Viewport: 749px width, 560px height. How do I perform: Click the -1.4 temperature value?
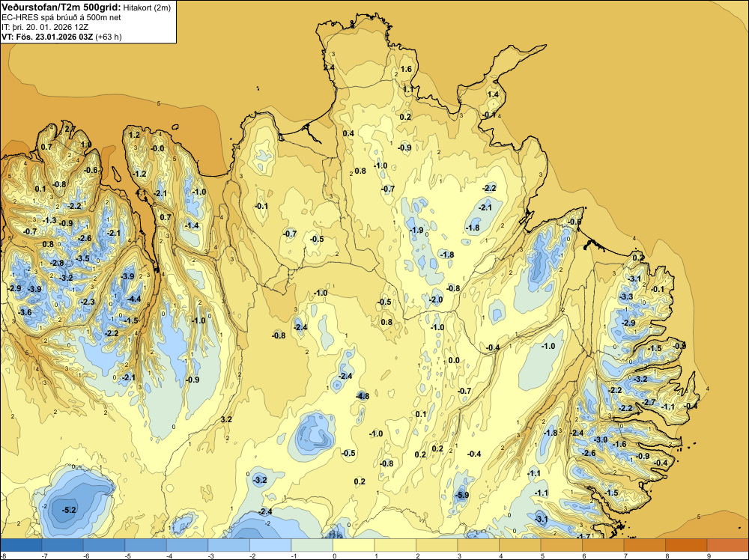pyautogui.click(x=192, y=226)
